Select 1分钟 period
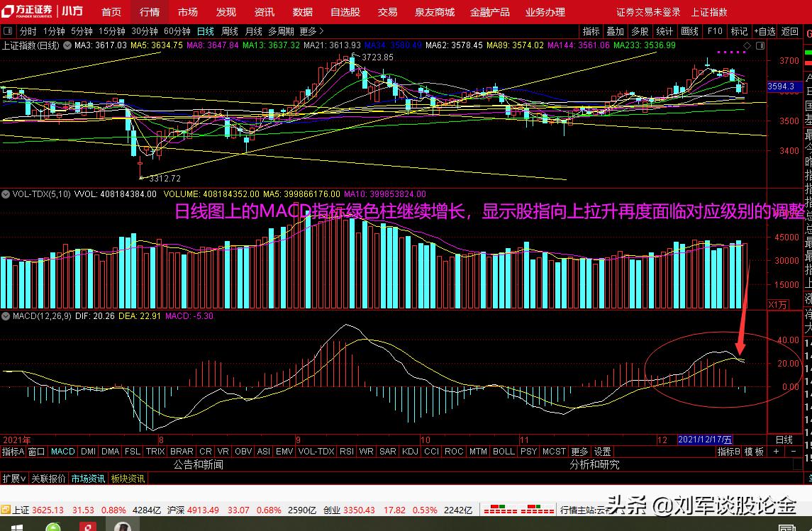 (x=54, y=32)
